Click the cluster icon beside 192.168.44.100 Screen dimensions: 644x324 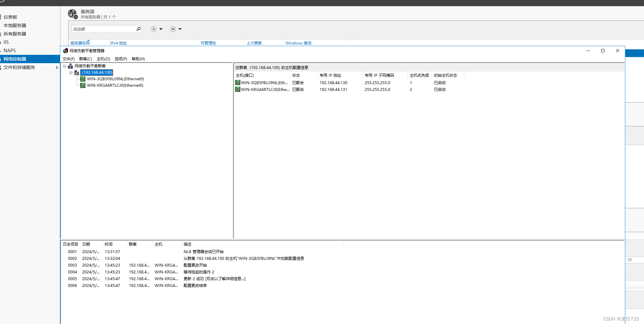tap(77, 73)
